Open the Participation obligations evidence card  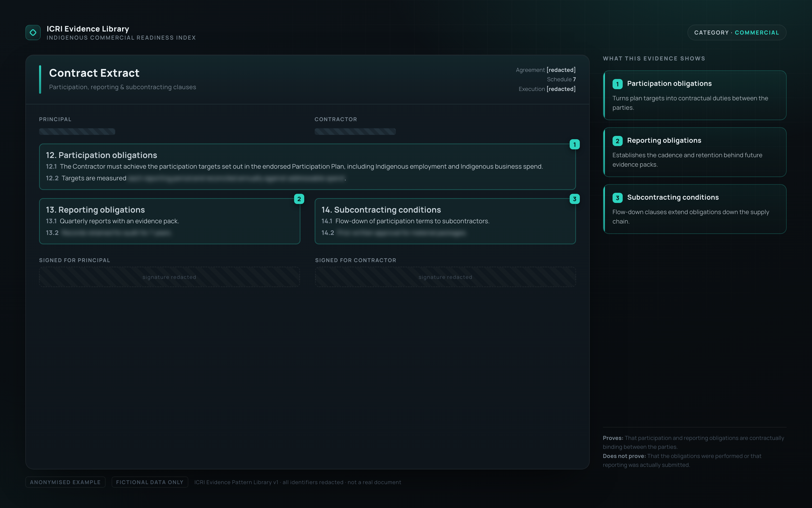pos(695,95)
